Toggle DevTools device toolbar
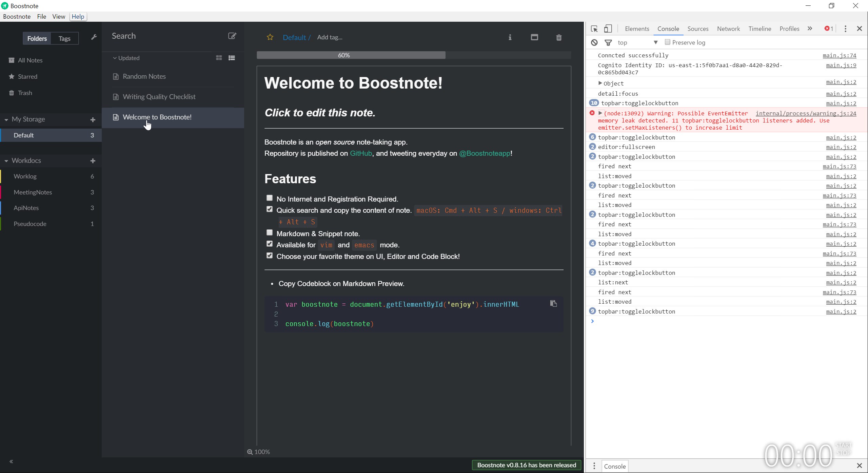 coord(608,29)
